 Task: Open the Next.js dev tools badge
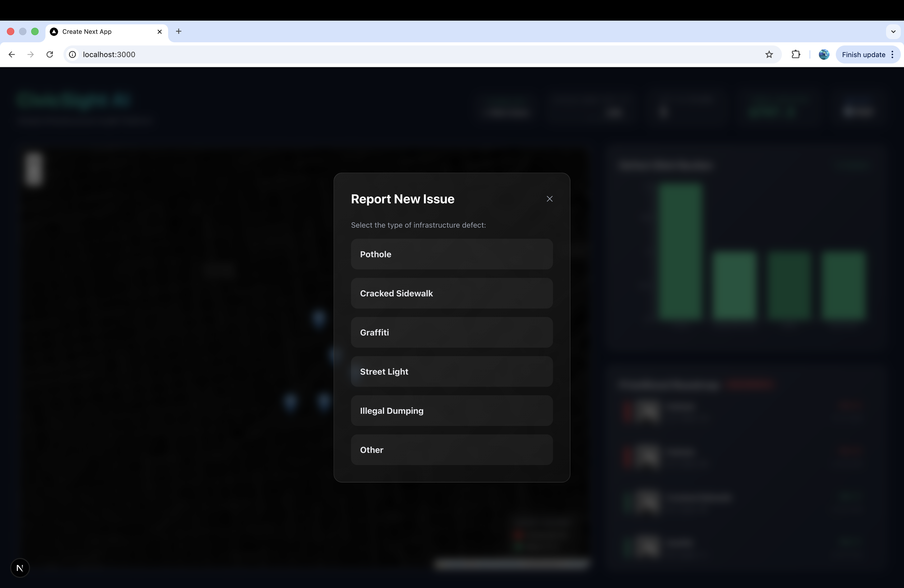coord(20,568)
